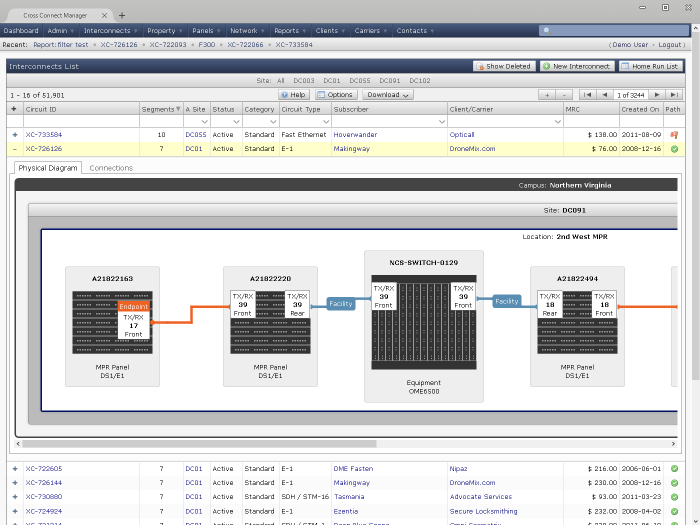Click the green status icon for XC-722605
The height and width of the screenshot is (525, 700).
tap(674, 468)
